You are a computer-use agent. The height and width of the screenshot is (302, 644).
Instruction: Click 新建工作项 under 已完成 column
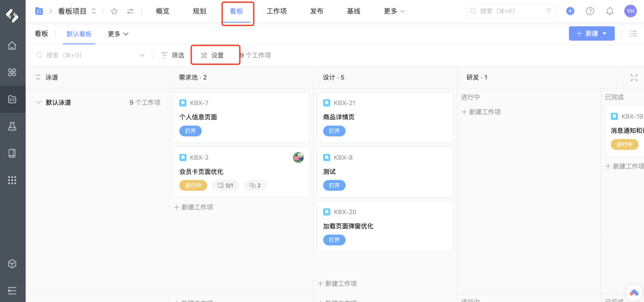[x=625, y=166]
